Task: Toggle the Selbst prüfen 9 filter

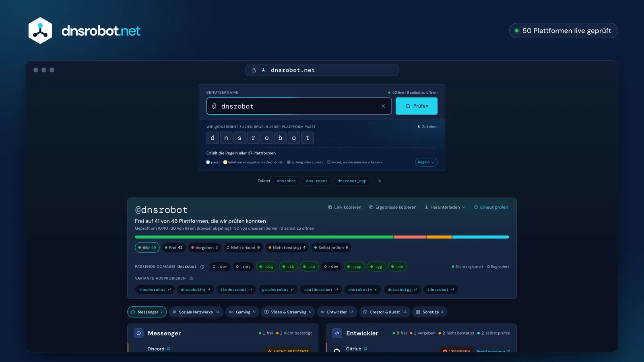Action: click(x=331, y=248)
